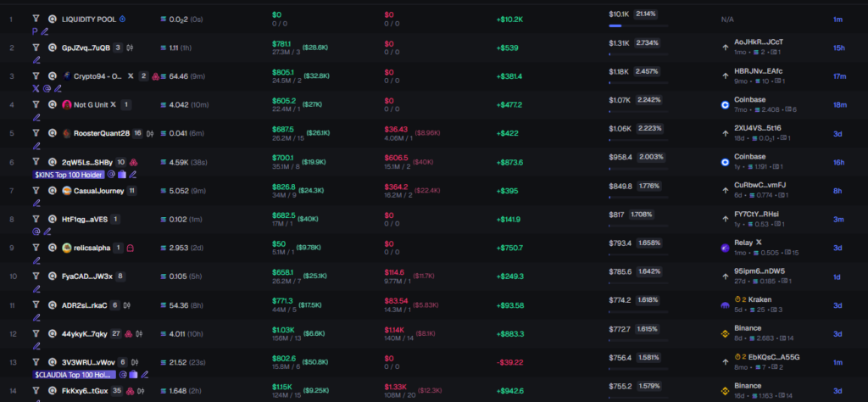Viewport: 868px width, 402px height.
Task: Click the @ tracker icon beside LIQUIDITY POOL
Action: (x=53, y=19)
